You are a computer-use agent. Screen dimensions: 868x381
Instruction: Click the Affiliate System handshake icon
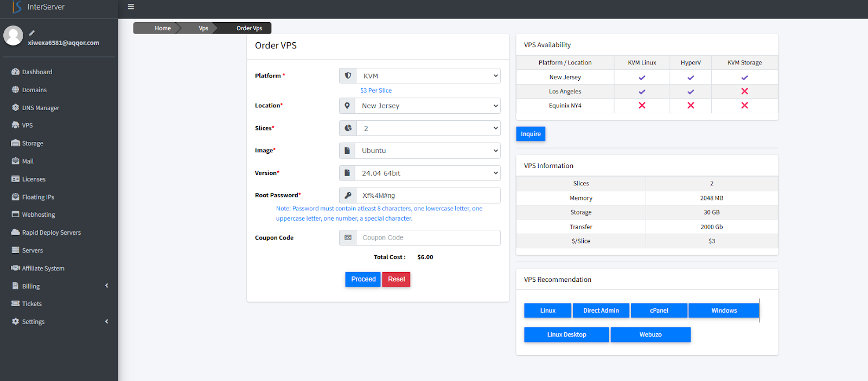click(15, 268)
